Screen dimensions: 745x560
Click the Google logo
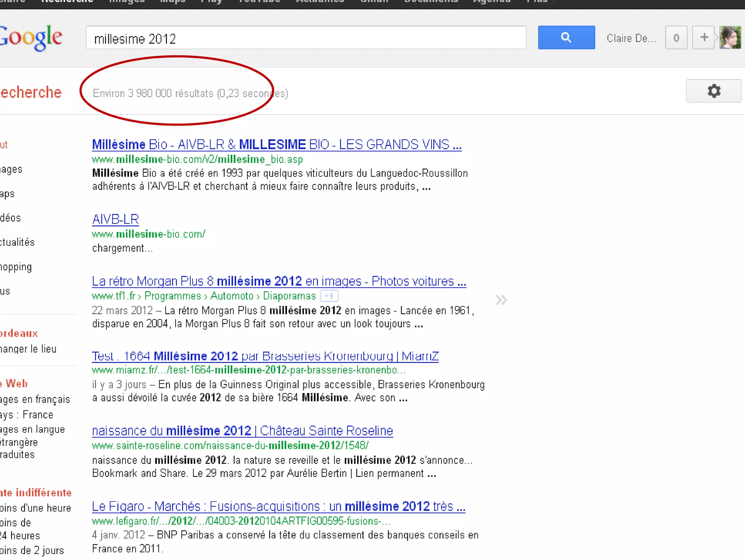point(31,38)
